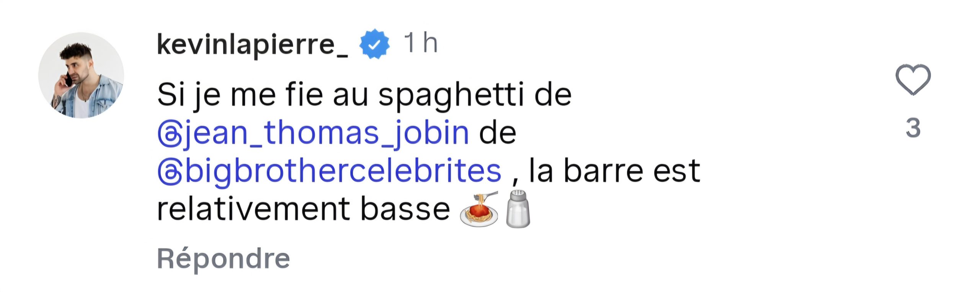
Task: Click the Threads logo before bigbrothercelebrites
Action: point(169,173)
